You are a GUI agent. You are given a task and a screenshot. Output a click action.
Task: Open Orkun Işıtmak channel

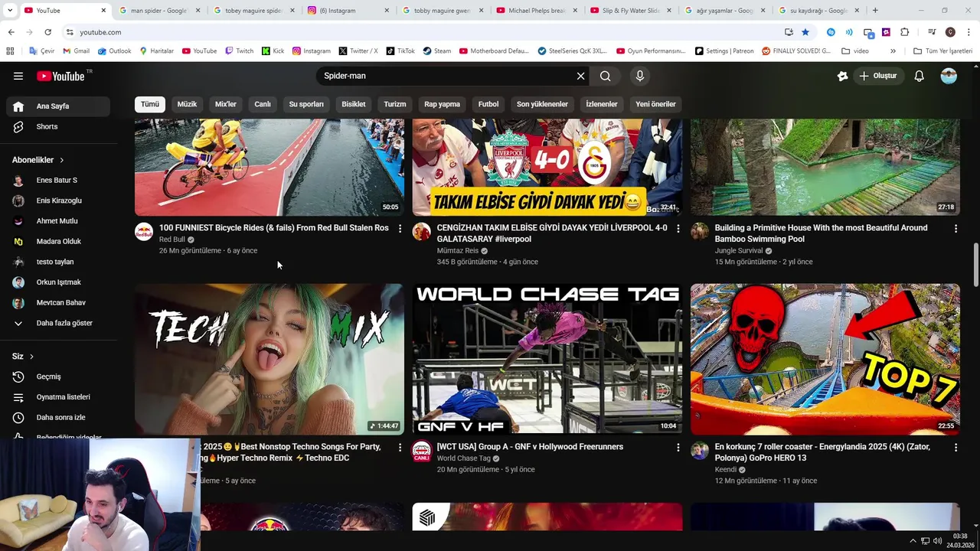coord(59,282)
